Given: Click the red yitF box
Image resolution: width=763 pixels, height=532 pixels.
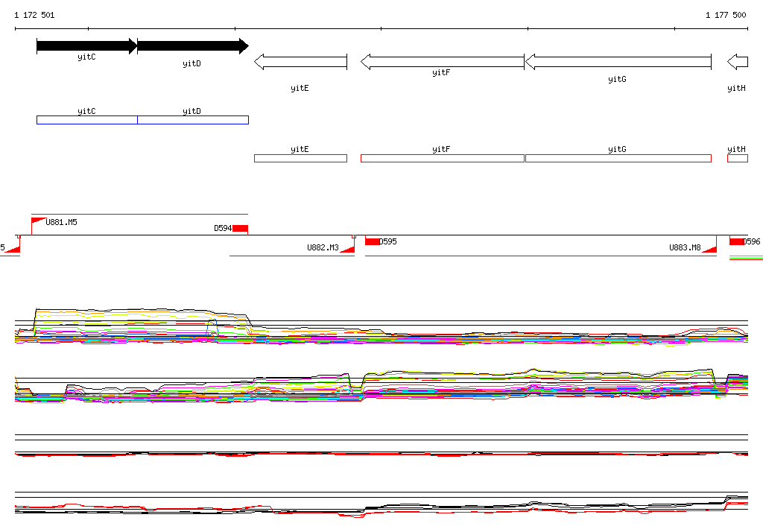Looking at the screenshot, I should 443,158.
